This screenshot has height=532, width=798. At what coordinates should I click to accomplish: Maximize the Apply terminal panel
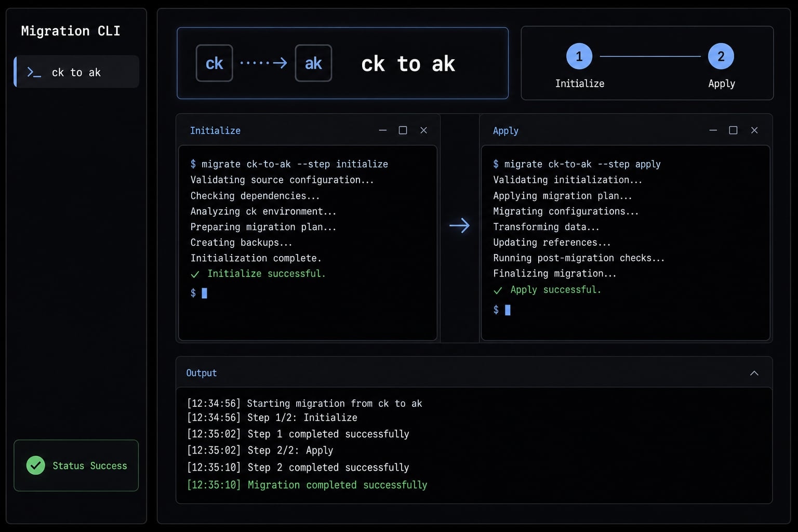pyautogui.click(x=733, y=130)
